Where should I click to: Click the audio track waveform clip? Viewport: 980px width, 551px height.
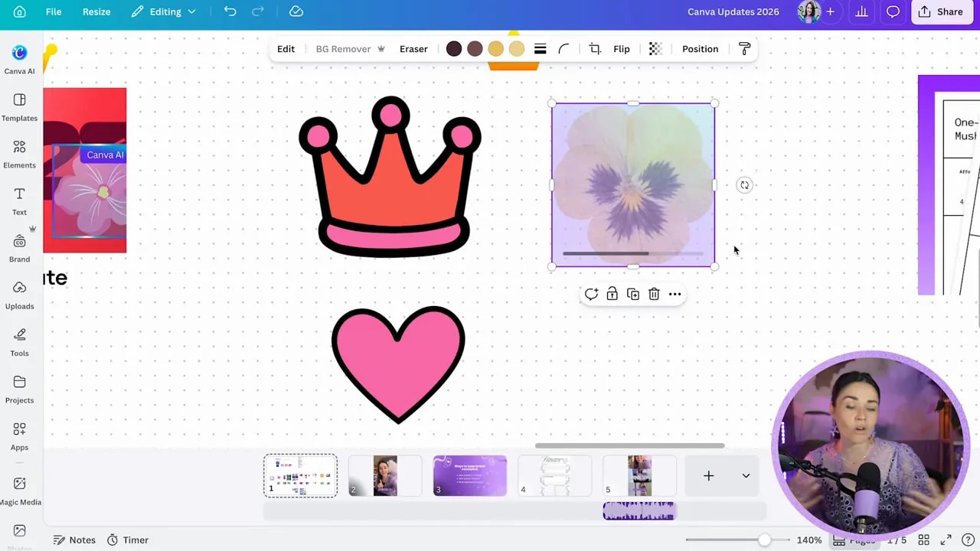pos(639,511)
